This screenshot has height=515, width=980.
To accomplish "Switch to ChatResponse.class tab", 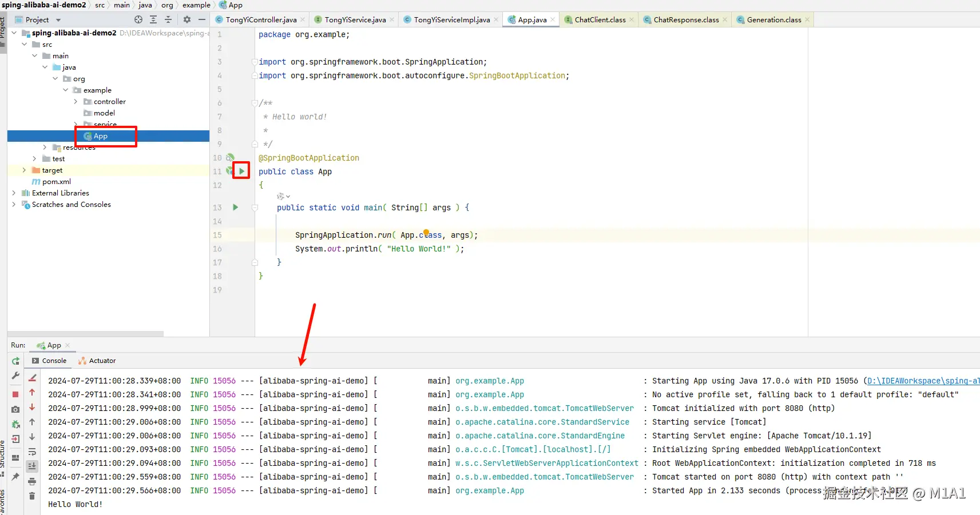I will click(686, 19).
